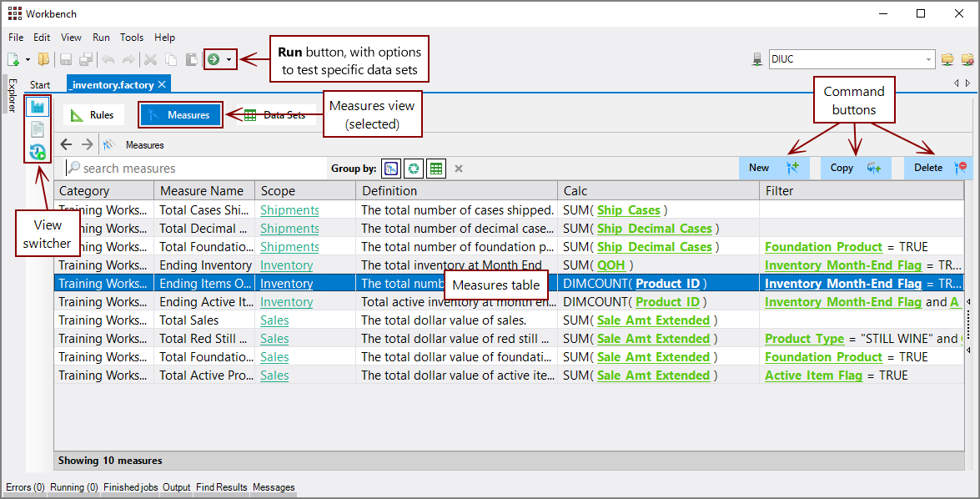Viewport: 980px width, 499px height.
Task: Open the Edit menu
Action: [42, 38]
